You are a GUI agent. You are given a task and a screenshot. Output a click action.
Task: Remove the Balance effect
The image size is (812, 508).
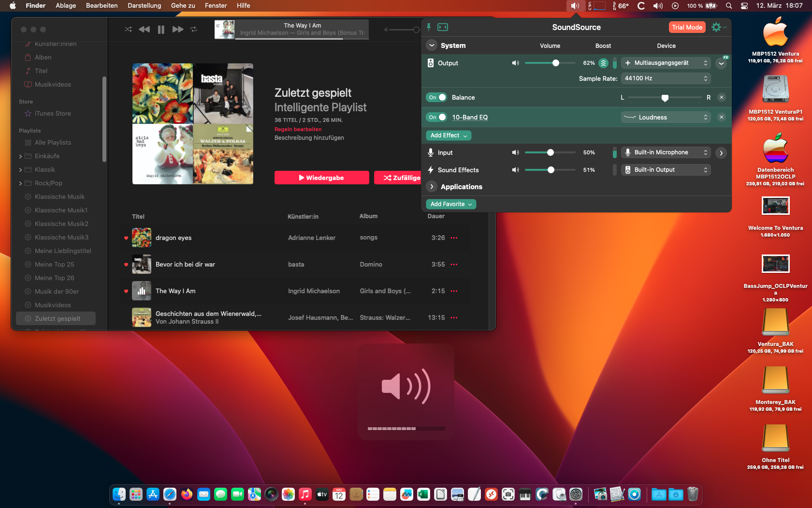click(722, 97)
